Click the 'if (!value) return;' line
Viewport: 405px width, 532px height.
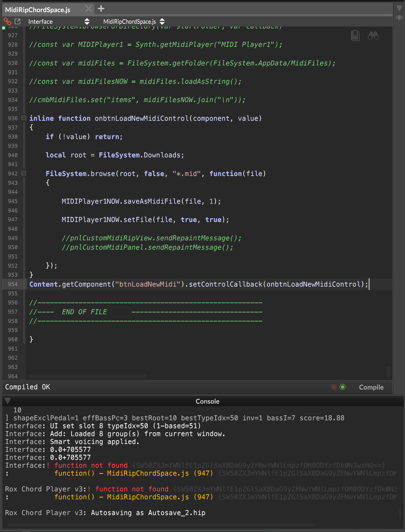(x=84, y=137)
